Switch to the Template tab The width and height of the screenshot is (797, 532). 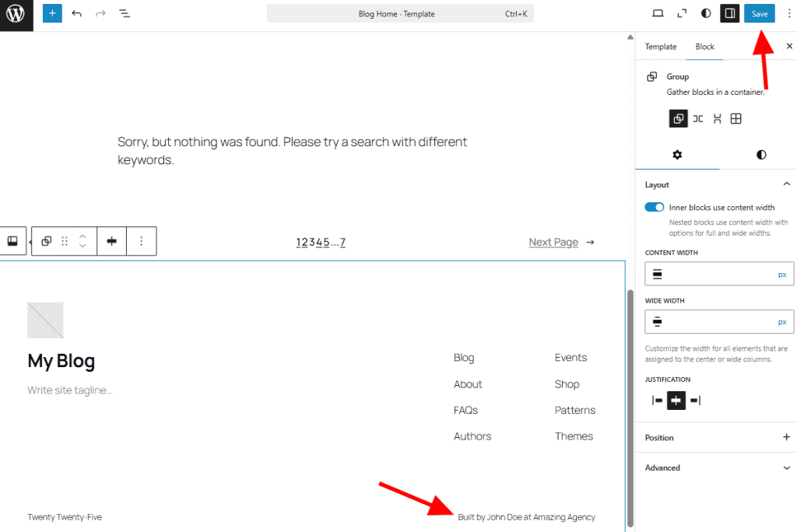pos(660,47)
